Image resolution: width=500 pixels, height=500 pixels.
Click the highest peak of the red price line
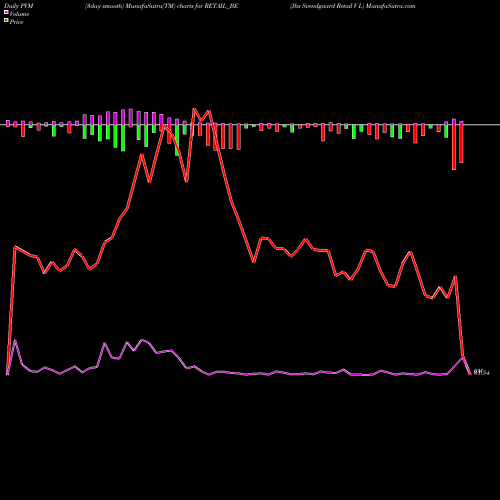(194, 109)
